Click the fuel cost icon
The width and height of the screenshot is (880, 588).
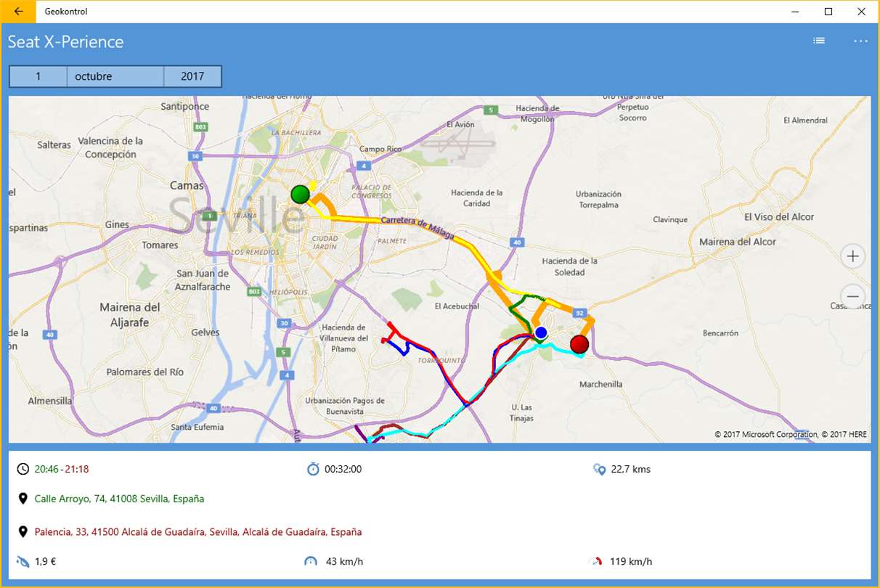pyautogui.click(x=23, y=561)
